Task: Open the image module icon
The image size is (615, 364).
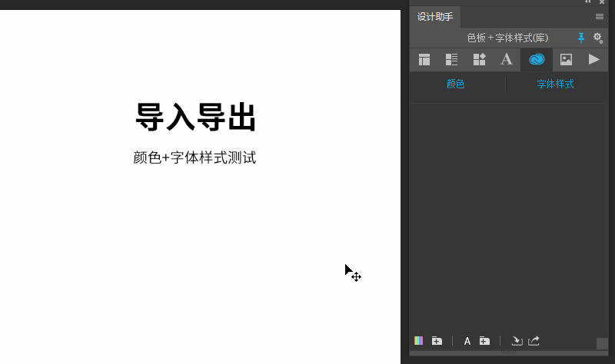Action: pos(566,60)
